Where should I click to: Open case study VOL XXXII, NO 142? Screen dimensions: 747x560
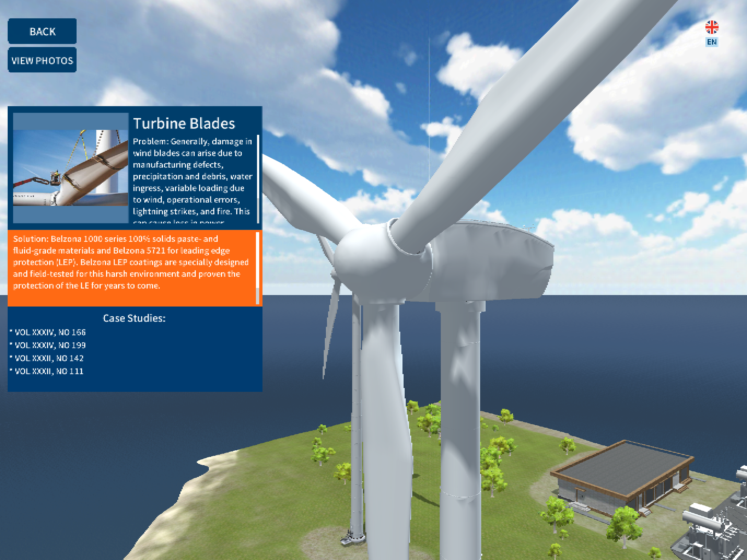pyautogui.click(x=49, y=358)
